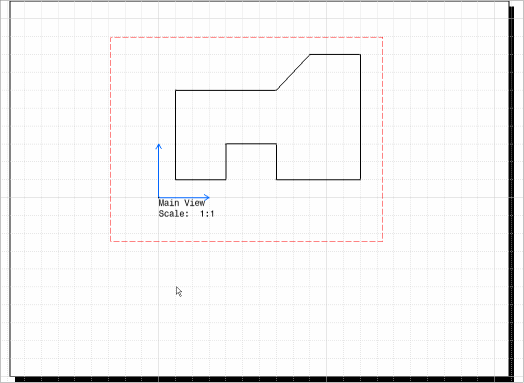
Task: Click the "Main View" label text
Action: coord(181,203)
